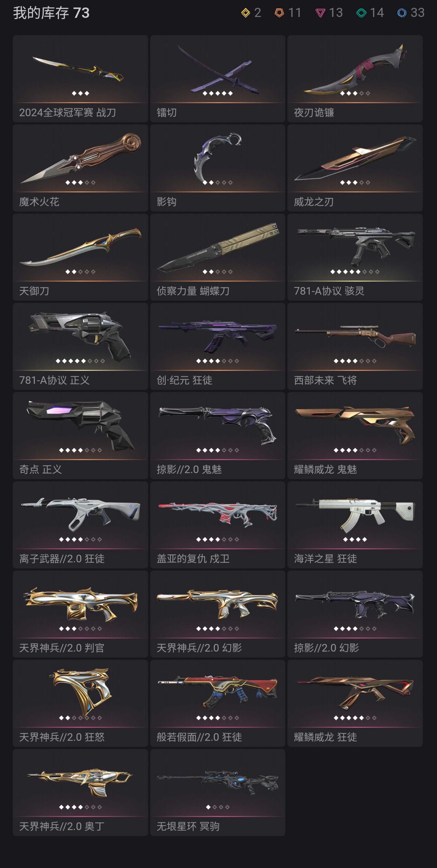
Task: Open the 西部未来 飞将 rifle skin
Action: click(355, 346)
